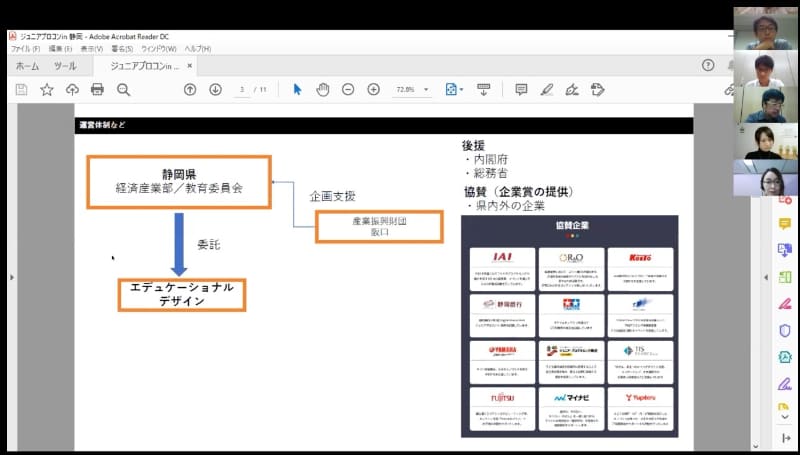Viewport: 800px width, 455px height.
Task: Select the bottom participant with glasses
Action: (766, 179)
